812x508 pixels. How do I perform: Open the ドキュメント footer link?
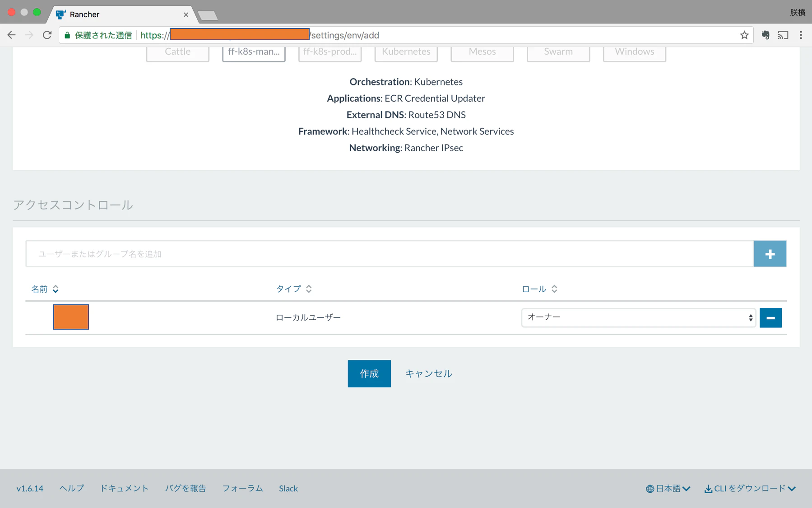click(124, 488)
